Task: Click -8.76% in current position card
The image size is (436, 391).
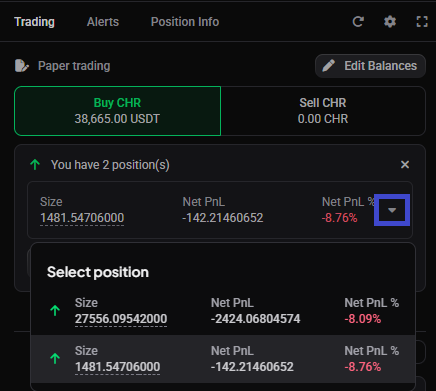Action: coord(339,218)
